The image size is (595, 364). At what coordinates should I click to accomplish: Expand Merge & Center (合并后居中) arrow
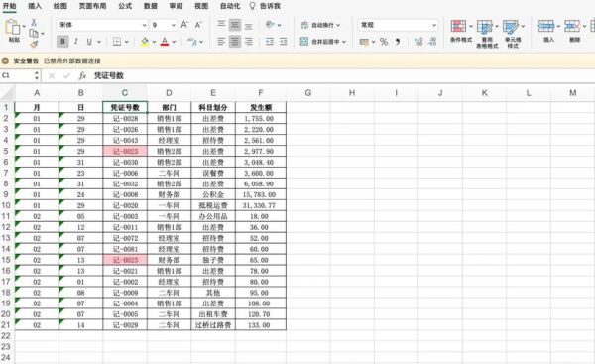coord(344,42)
